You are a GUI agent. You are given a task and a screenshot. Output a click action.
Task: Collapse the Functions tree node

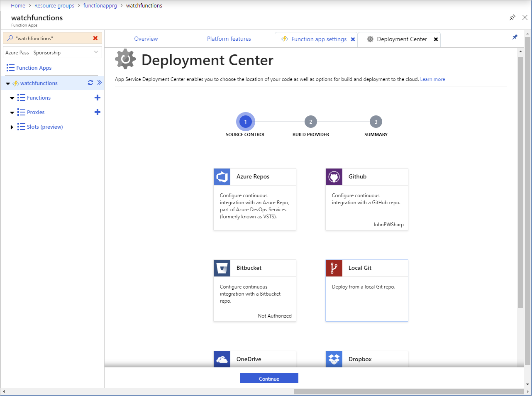click(x=12, y=98)
